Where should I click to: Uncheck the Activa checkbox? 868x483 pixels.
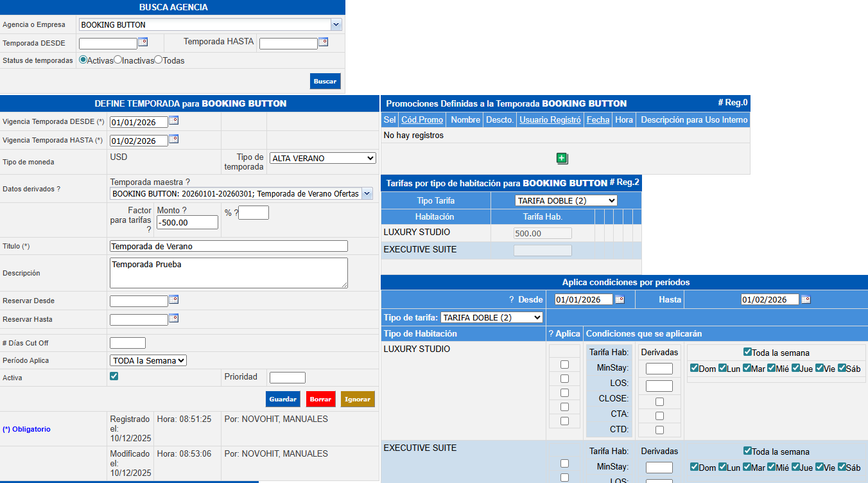pyautogui.click(x=114, y=376)
